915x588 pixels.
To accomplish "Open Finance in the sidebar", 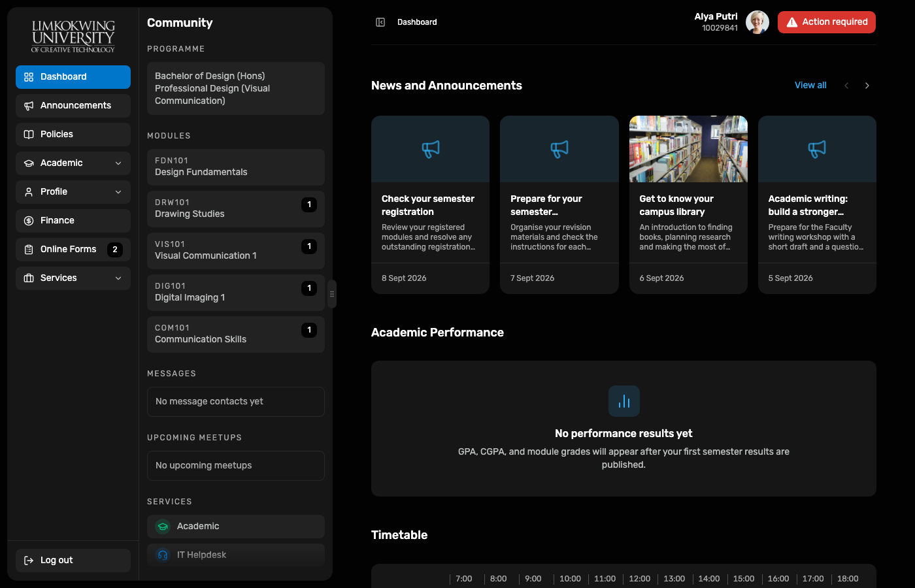I will coord(73,221).
